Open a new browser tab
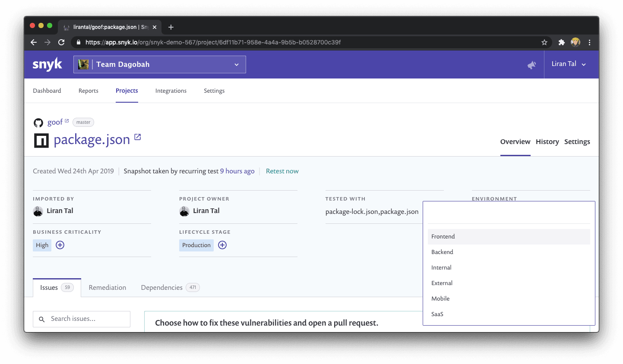 (x=171, y=27)
